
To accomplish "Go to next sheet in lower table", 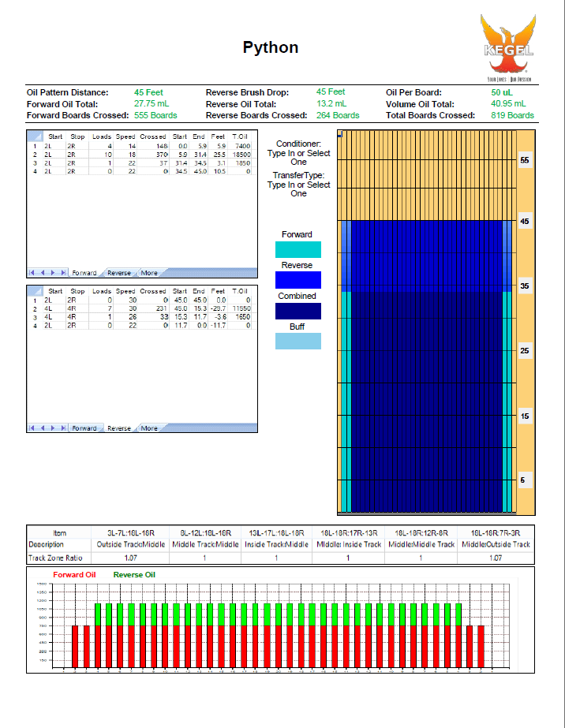I will pyautogui.click(x=53, y=428).
